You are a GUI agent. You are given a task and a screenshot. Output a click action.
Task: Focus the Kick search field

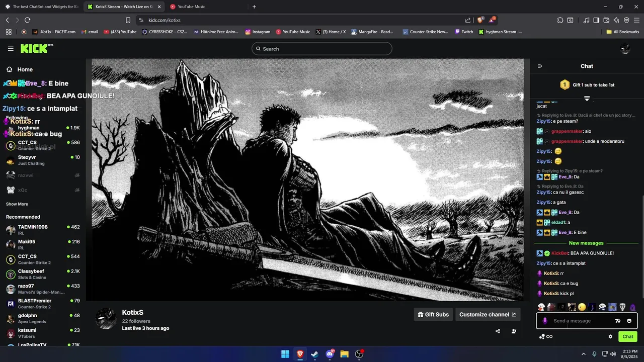322,49
